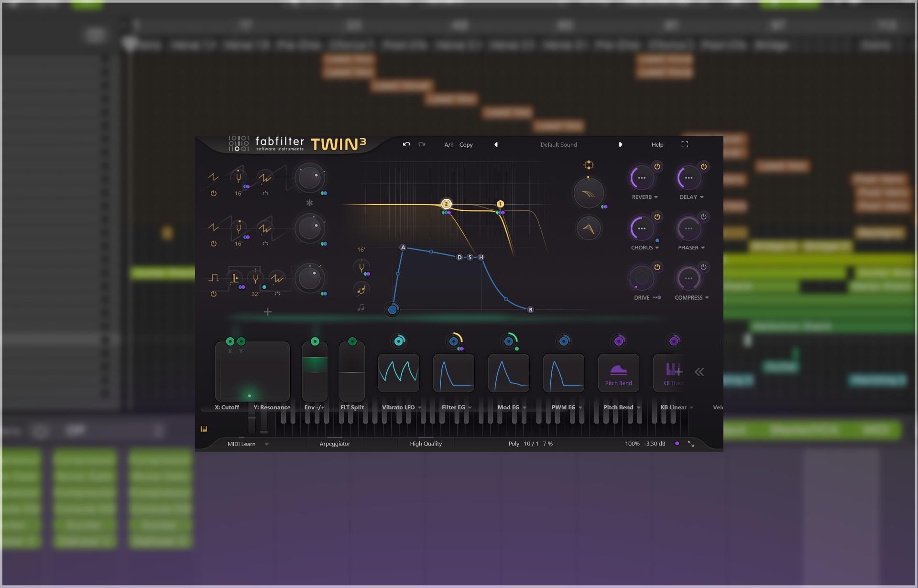Click the portamento glide notes knob
918x588 pixels.
[361, 289]
